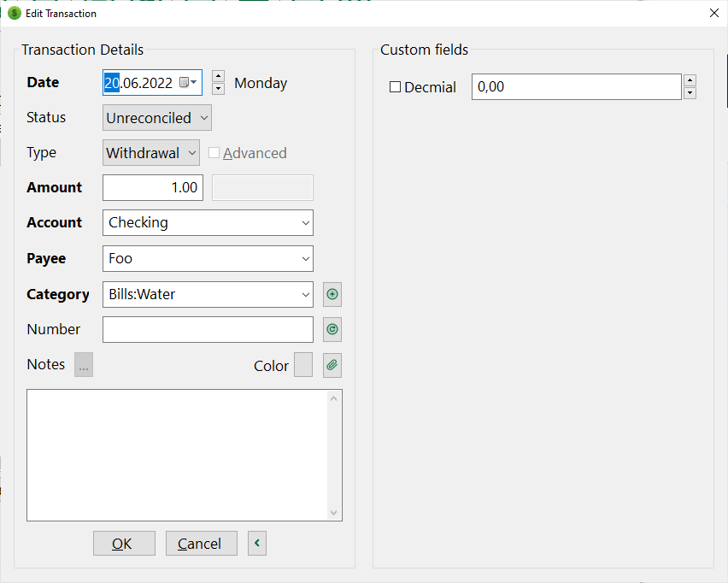Click the paperclip attachment icon
The image size is (728, 583).
click(332, 365)
